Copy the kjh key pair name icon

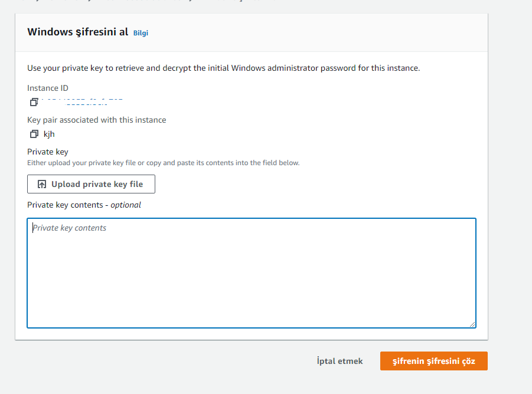click(34, 134)
